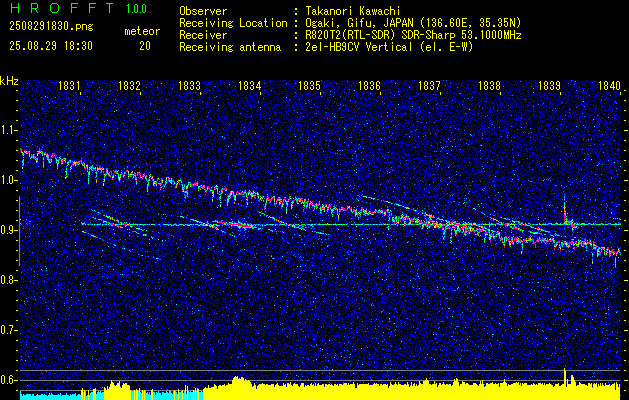Click observer name Takanori Kawachi
Screen dimensions: 629x400
tap(351, 12)
